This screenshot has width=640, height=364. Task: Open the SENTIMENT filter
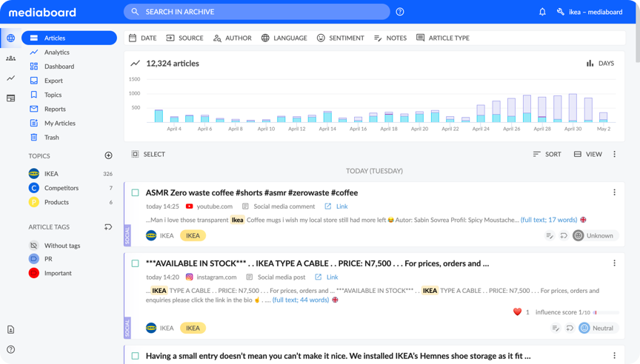pos(341,38)
